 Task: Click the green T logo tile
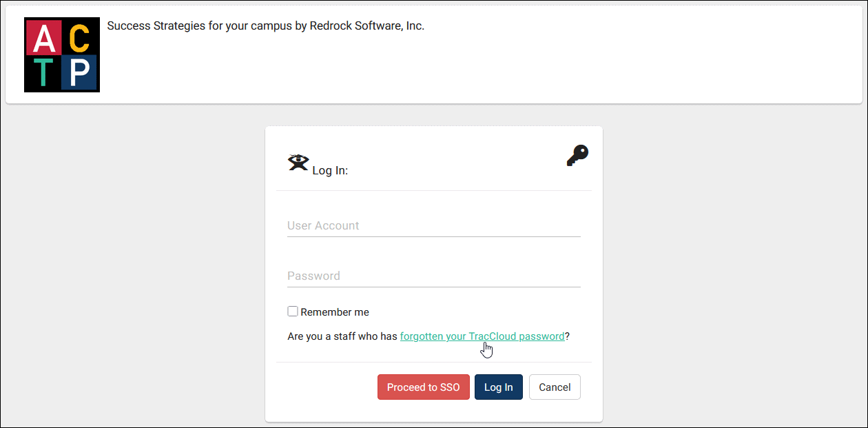click(x=43, y=73)
